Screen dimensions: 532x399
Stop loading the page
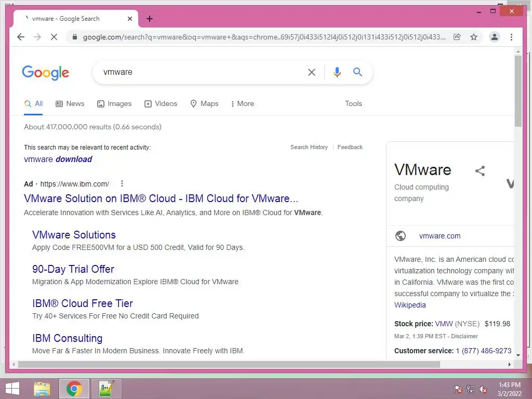[x=54, y=37]
